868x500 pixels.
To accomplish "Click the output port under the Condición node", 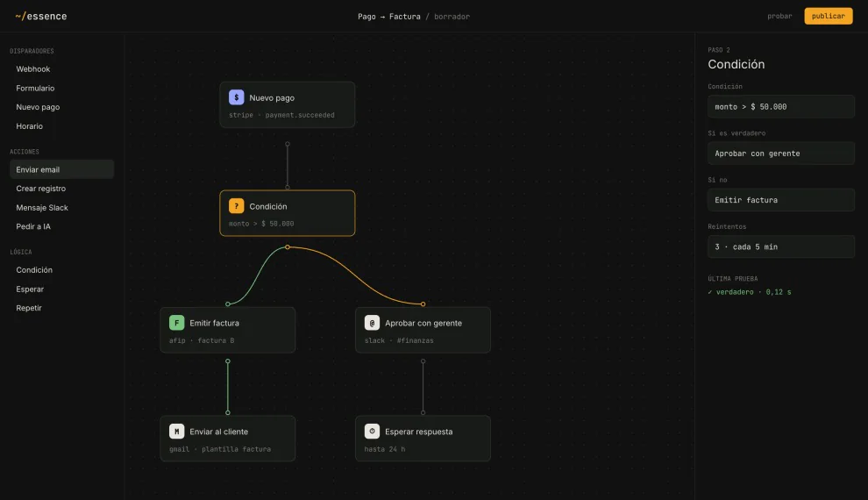I will click(x=288, y=247).
